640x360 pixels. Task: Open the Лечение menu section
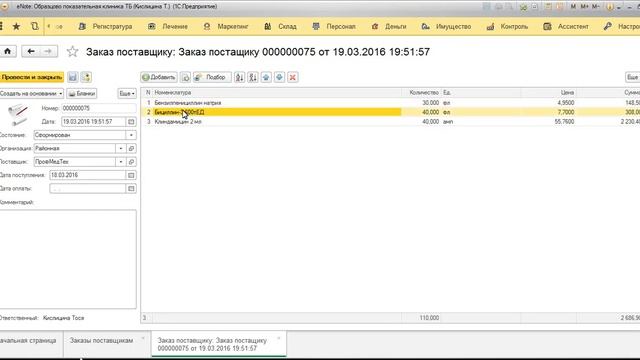coord(168,27)
